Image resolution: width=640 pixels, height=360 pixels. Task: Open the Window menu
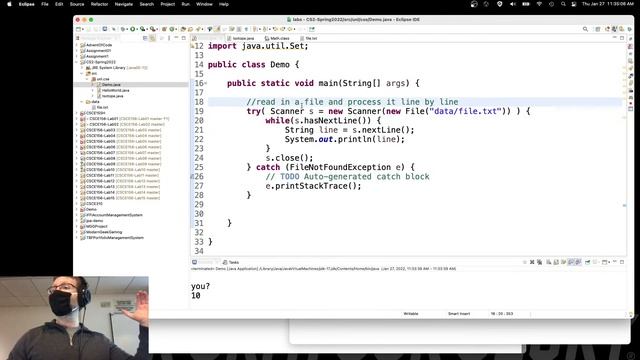[x=204, y=4]
